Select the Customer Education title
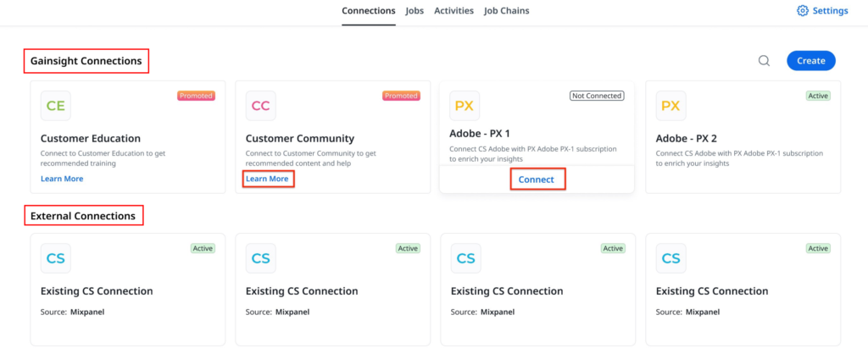Screen dimensions: 868x359 91,138
